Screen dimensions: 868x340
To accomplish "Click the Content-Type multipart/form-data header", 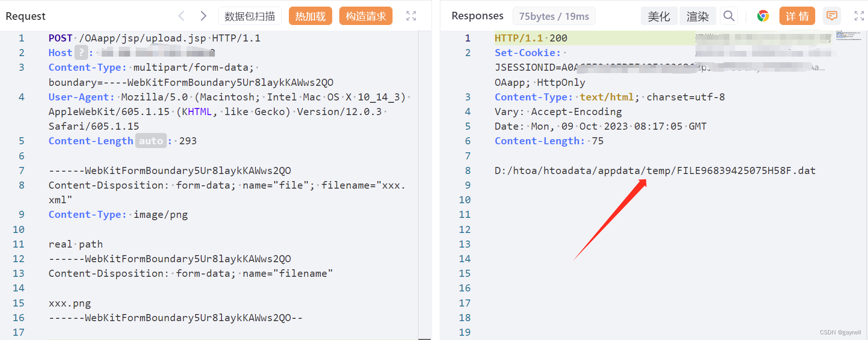I will click(x=153, y=67).
